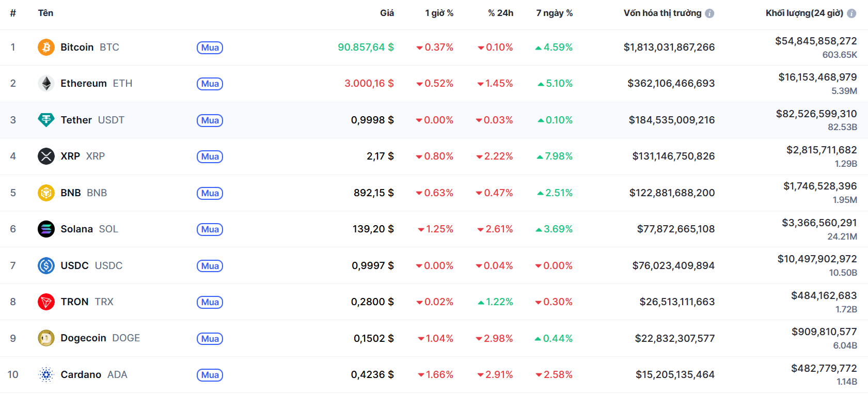Sort the table by Giá column header
The height and width of the screenshot is (394, 868).
(x=387, y=13)
